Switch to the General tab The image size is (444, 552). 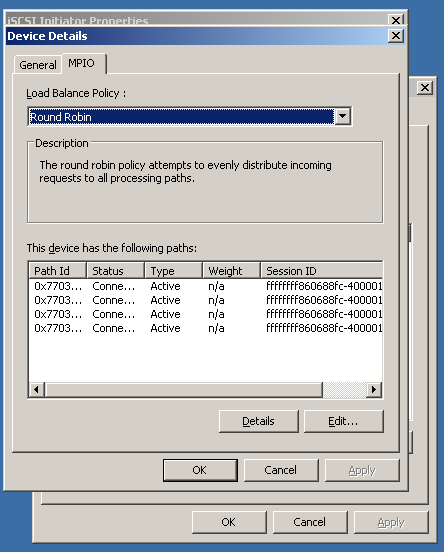[38, 65]
